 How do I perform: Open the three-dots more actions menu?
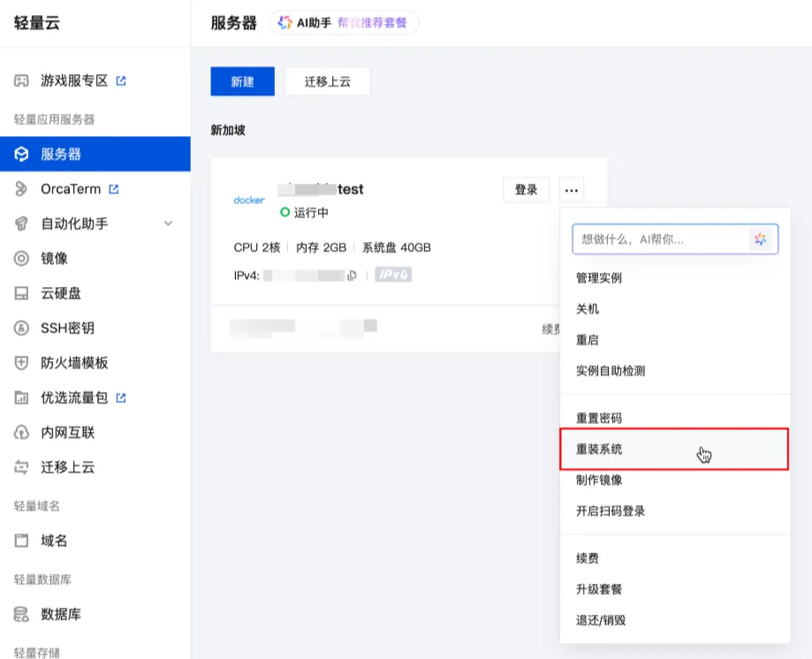pos(572,190)
